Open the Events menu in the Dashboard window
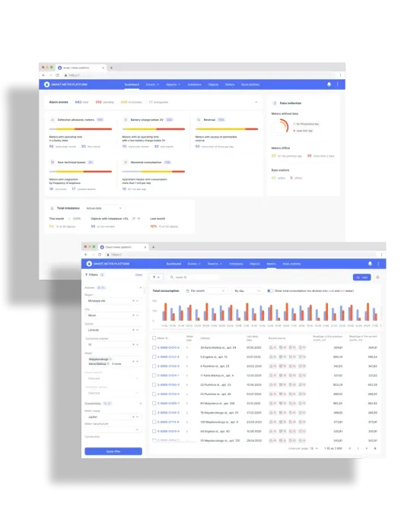Screen dimensions: 401x532 pyautogui.click(x=152, y=84)
